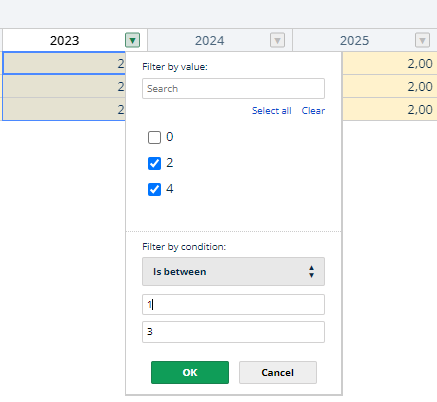Uncheck the value 4 checkbox
The width and height of the screenshot is (437, 402).
tap(154, 189)
